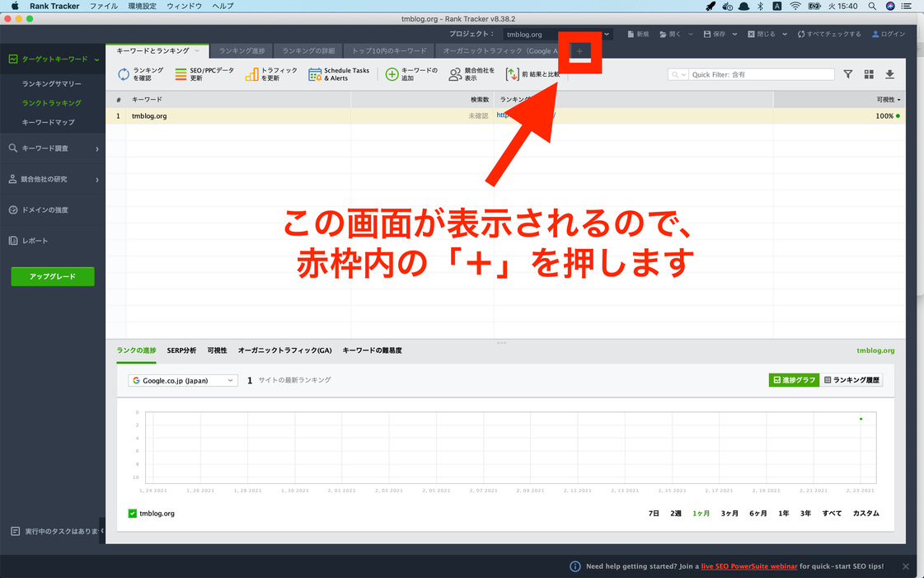Click the トラフィックを更新 chart icon
Image resolution: width=924 pixels, height=578 pixels.
point(251,74)
